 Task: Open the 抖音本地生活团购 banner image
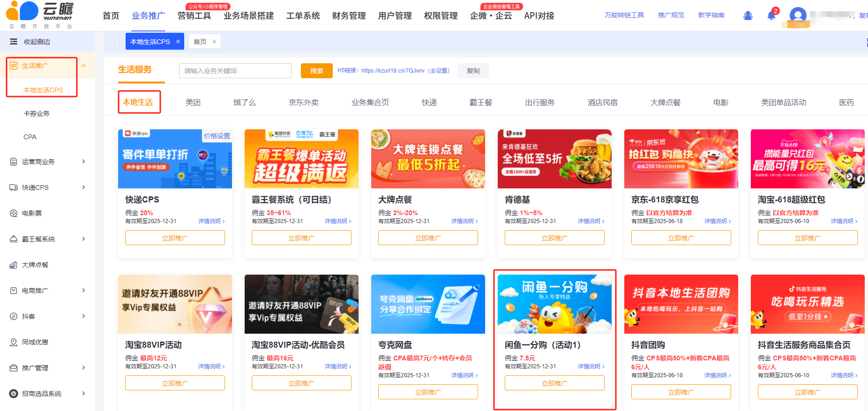click(681, 304)
